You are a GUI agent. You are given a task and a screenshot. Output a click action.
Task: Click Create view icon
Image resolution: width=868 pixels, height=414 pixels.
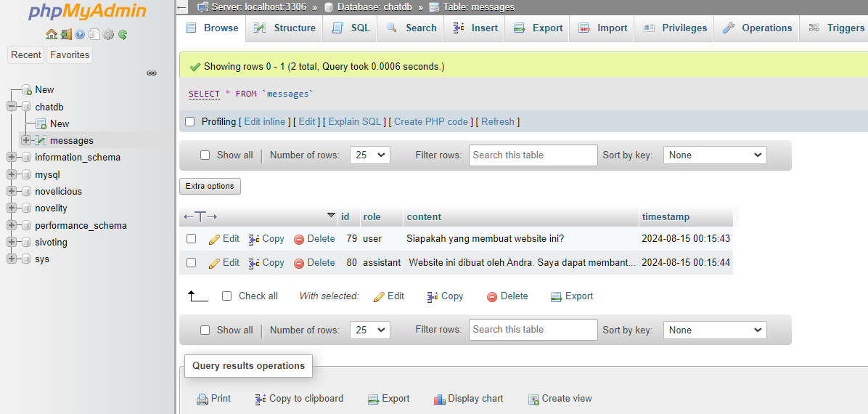[x=533, y=399]
